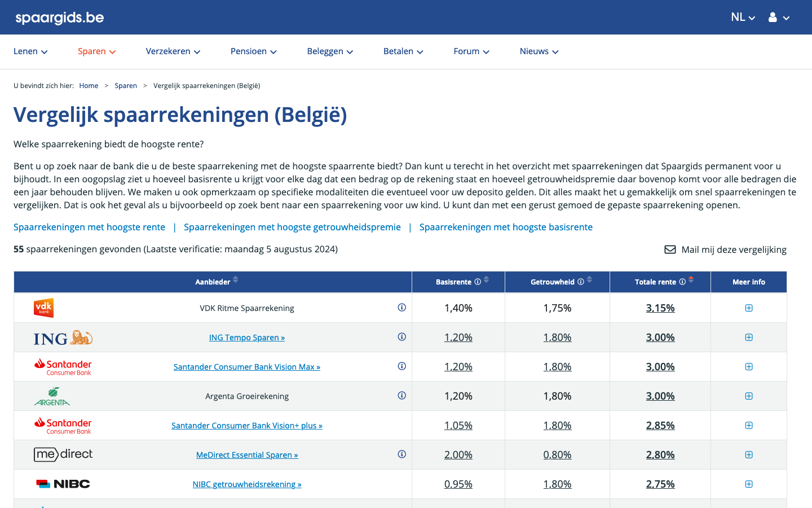Click the info icon next to the Getrouwheid header

pos(581,282)
